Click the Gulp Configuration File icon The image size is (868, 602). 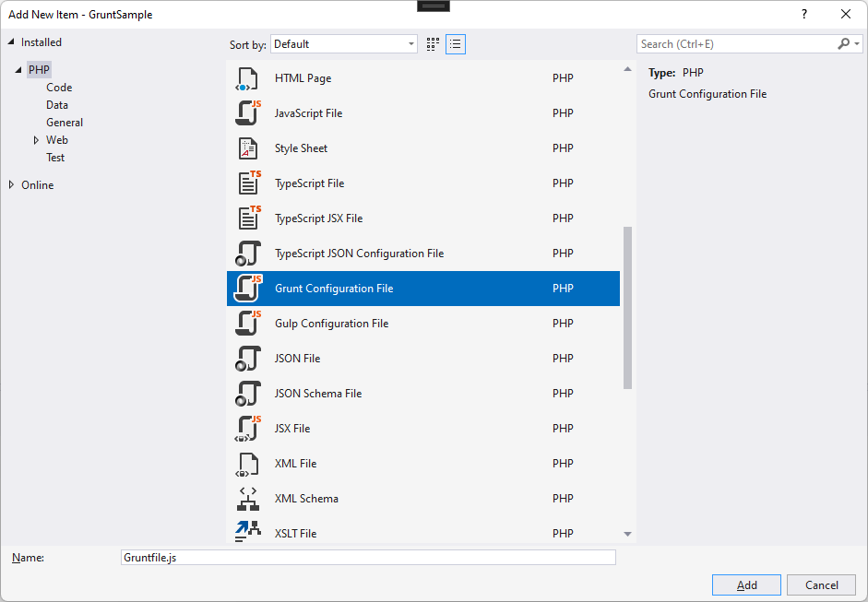pos(247,324)
